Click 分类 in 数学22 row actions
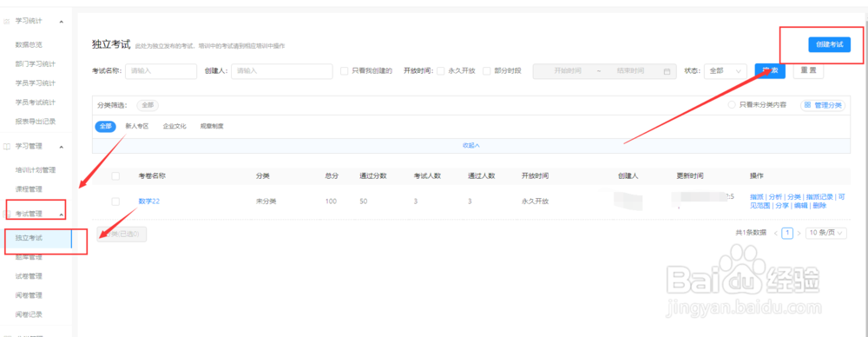Image resolution: width=868 pixels, height=337 pixels. pyautogui.click(x=794, y=197)
